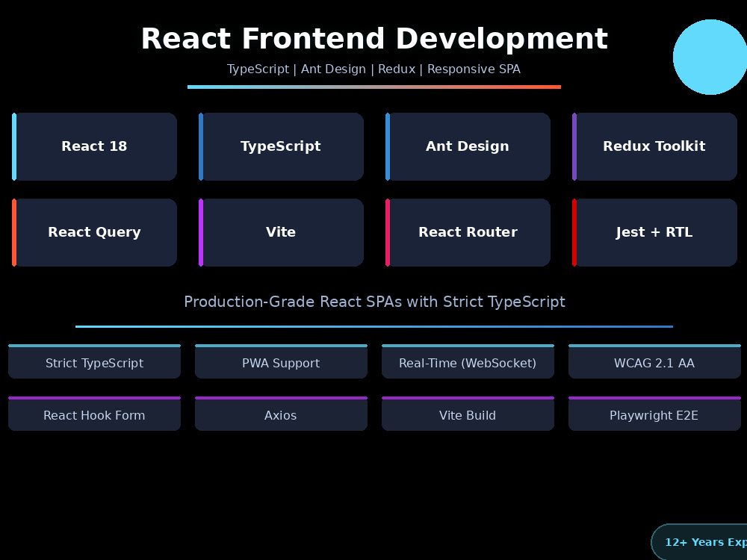This screenshot has height=560, width=747.
Task: Click the React Frontend Development title
Action: click(374, 39)
